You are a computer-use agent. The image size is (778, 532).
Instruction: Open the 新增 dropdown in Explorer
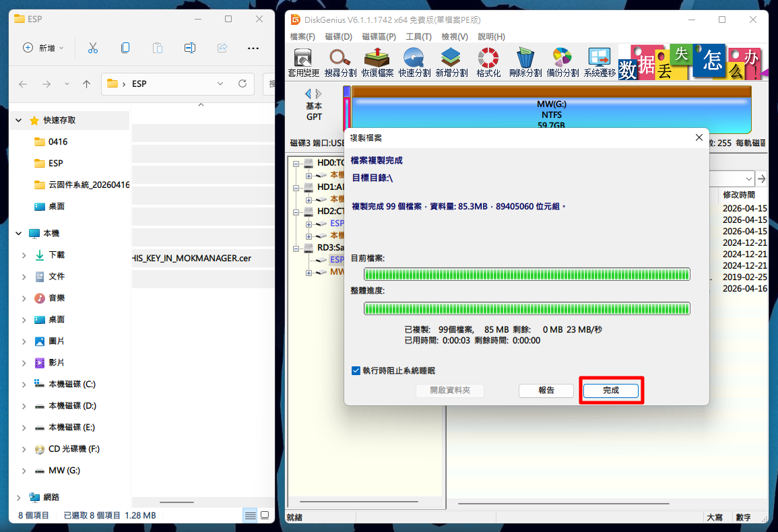click(44, 48)
